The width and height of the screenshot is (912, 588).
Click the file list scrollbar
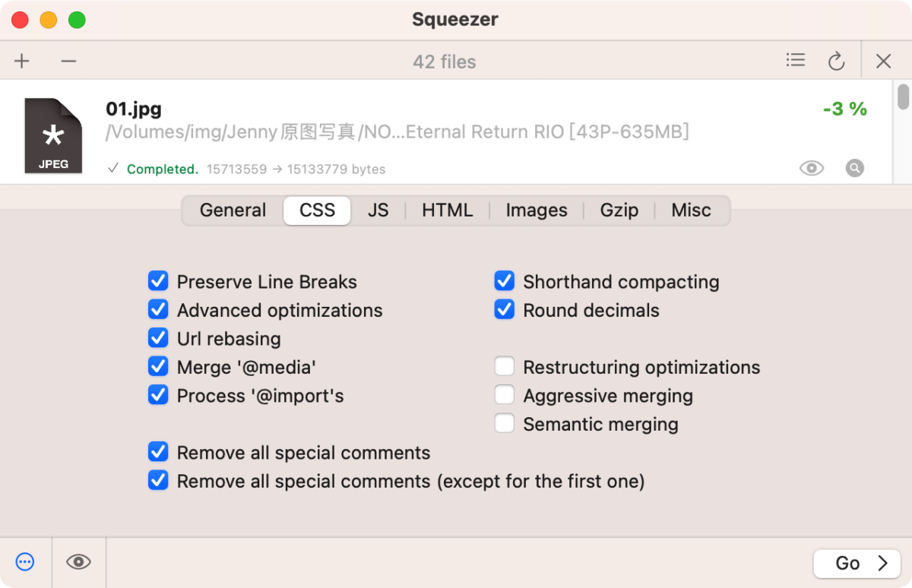tap(903, 97)
